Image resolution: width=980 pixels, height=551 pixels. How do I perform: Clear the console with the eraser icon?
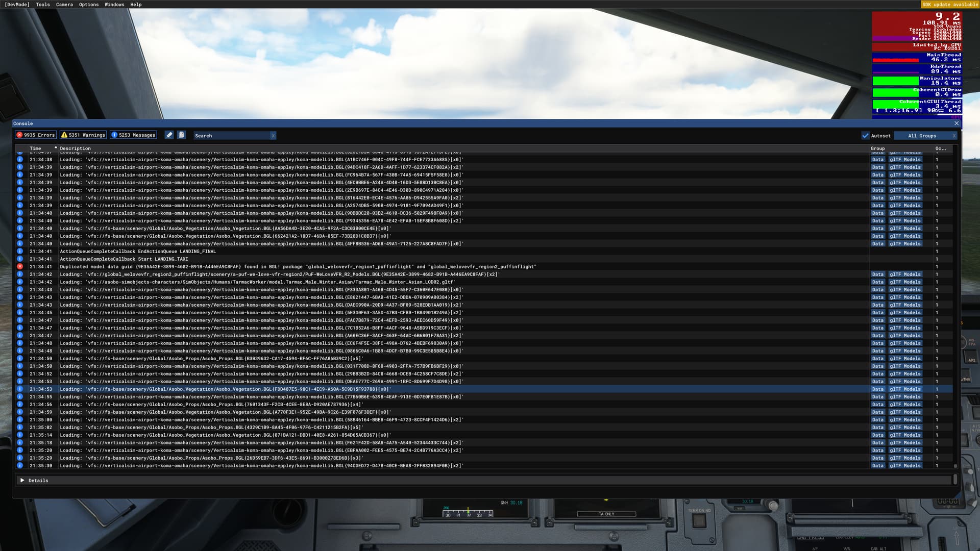click(x=169, y=135)
